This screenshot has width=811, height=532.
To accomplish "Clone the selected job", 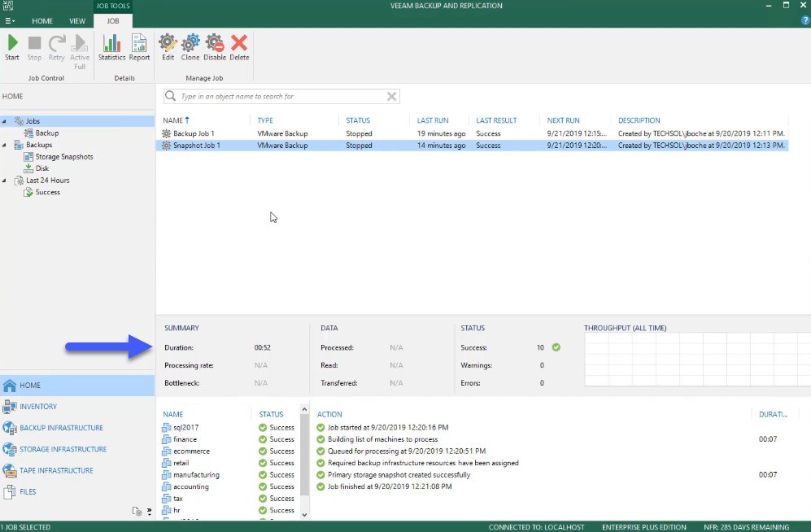I will [x=190, y=47].
